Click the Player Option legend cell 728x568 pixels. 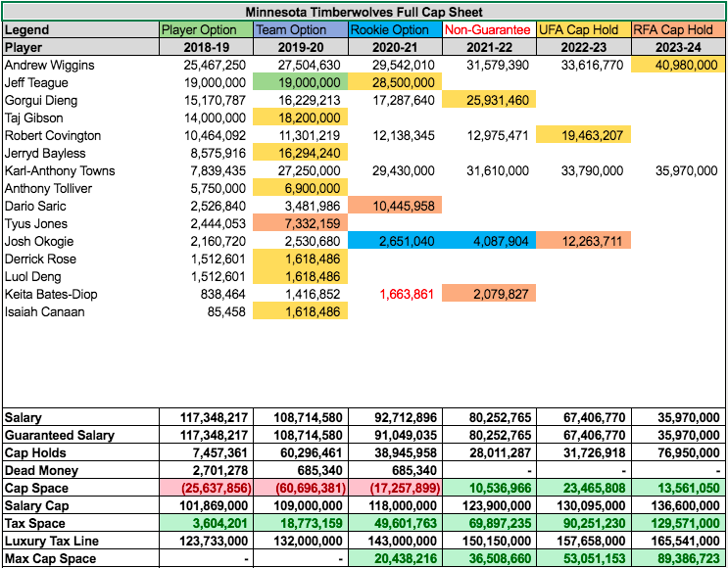tap(206, 29)
